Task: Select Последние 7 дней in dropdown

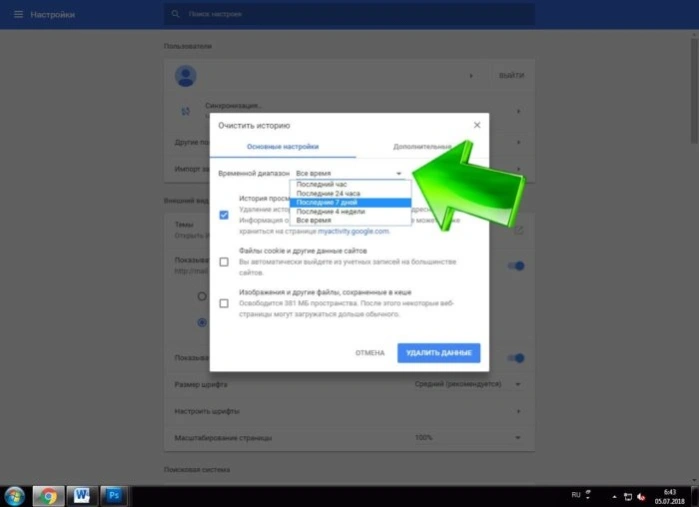Action: tap(350, 202)
